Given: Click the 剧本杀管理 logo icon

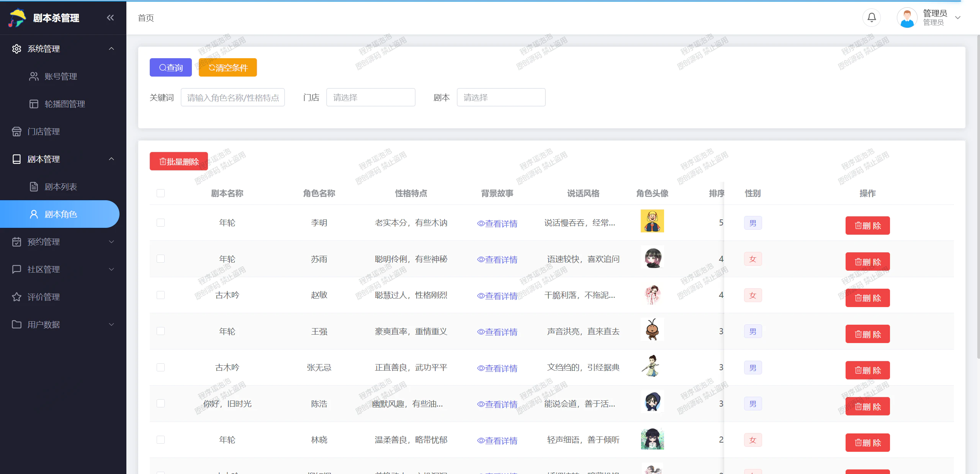Looking at the screenshot, I should pyautogui.click(x=17, y=18).
